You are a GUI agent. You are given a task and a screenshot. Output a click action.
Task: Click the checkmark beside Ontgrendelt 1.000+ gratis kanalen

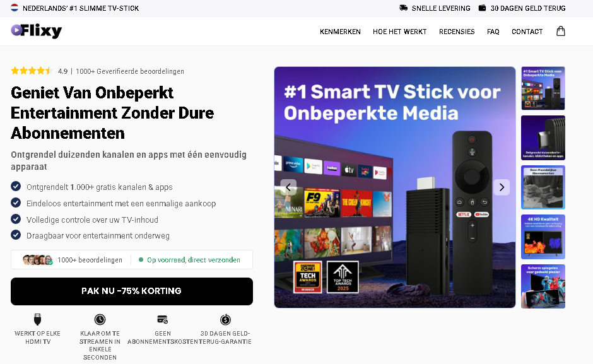(16, 187)
